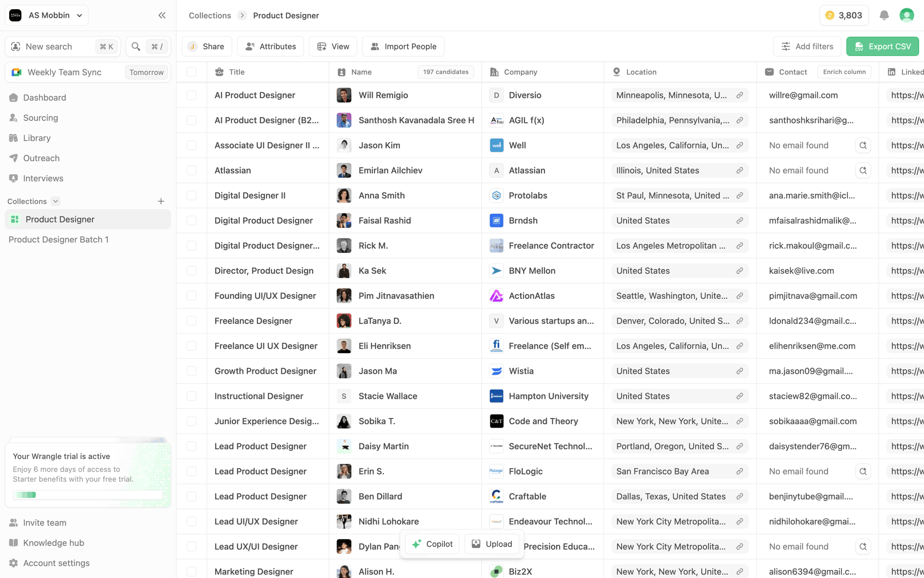
Task: Open the user profile avatar
Action: click(907, 15)
